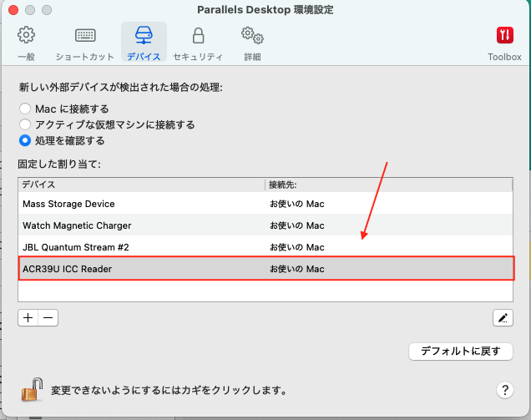The image size is (531, 420).
Task: Click the デフォルトに戻す button
Action: [461, 351]
